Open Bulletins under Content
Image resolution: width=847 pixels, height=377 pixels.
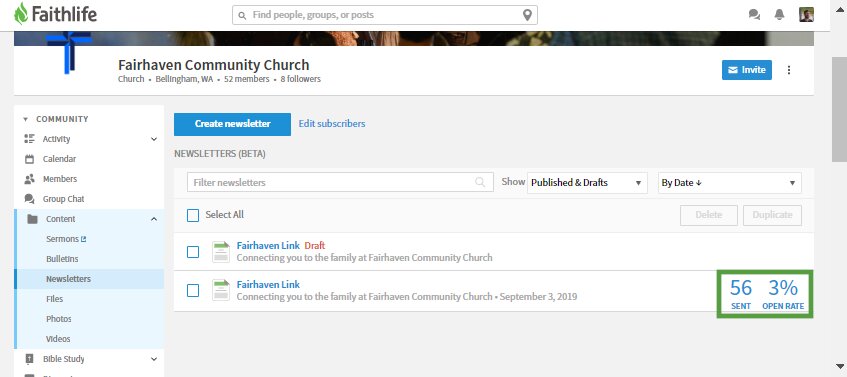[62, 259]
